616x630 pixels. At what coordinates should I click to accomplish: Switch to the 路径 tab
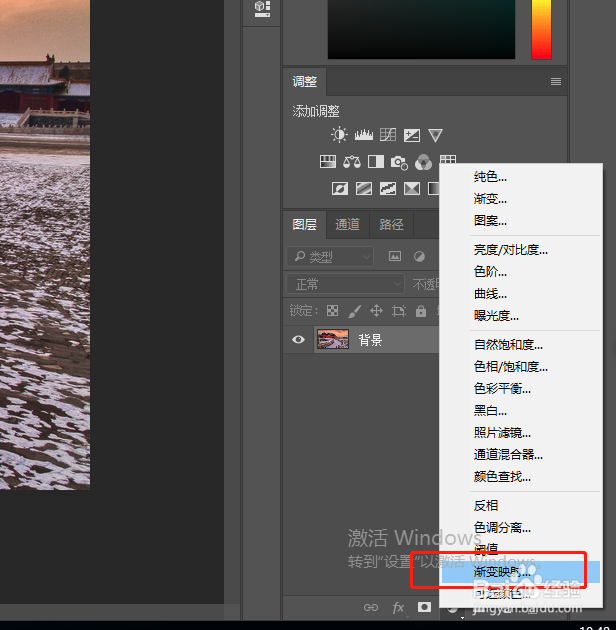tap(391, 224)
